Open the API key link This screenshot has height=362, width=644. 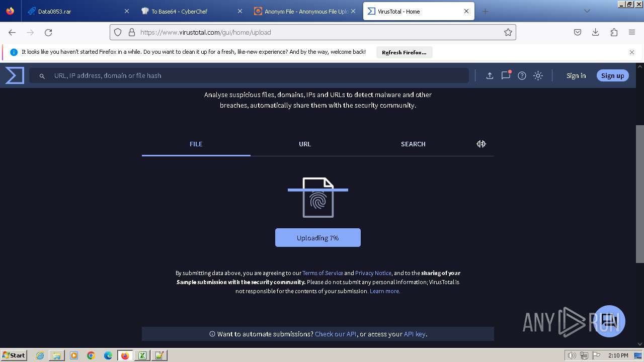click(415, 334)
